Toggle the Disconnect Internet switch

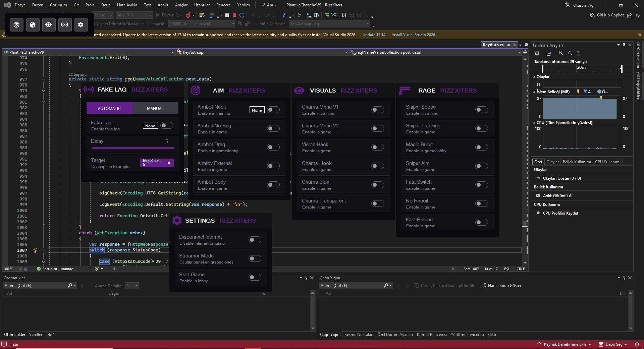(255, 240)
